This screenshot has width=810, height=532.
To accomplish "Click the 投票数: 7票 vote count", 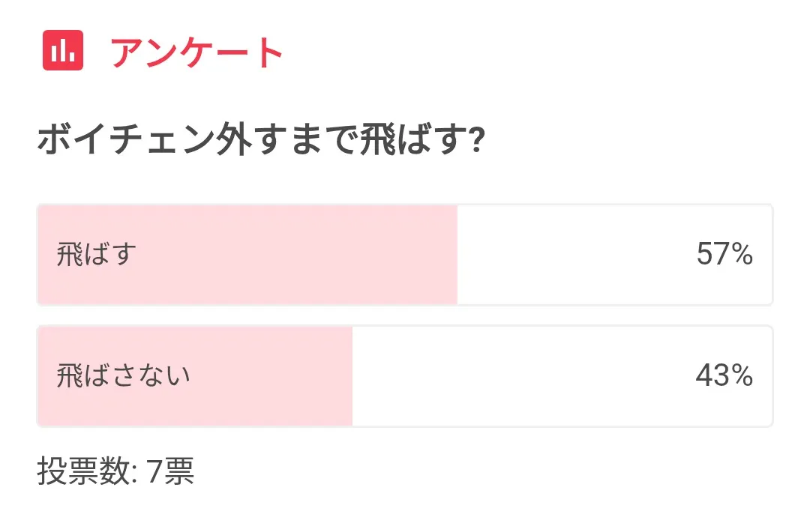I will [x=116, y=472].
